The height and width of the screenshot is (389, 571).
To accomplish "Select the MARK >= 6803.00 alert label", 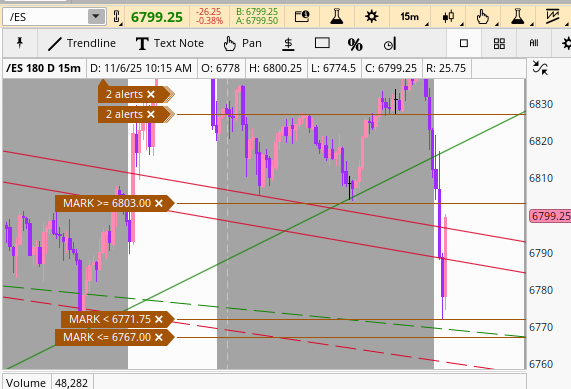I will (107, 203).
